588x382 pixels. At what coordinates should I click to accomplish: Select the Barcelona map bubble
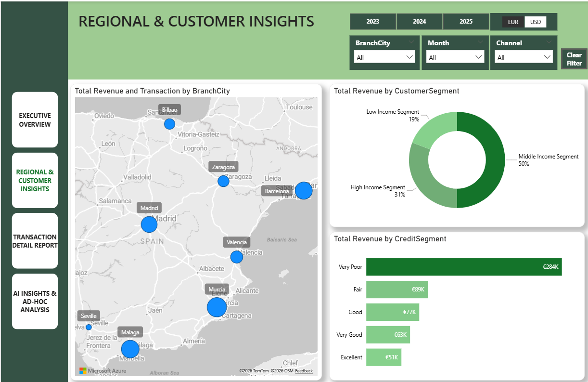tap(304, 191)
